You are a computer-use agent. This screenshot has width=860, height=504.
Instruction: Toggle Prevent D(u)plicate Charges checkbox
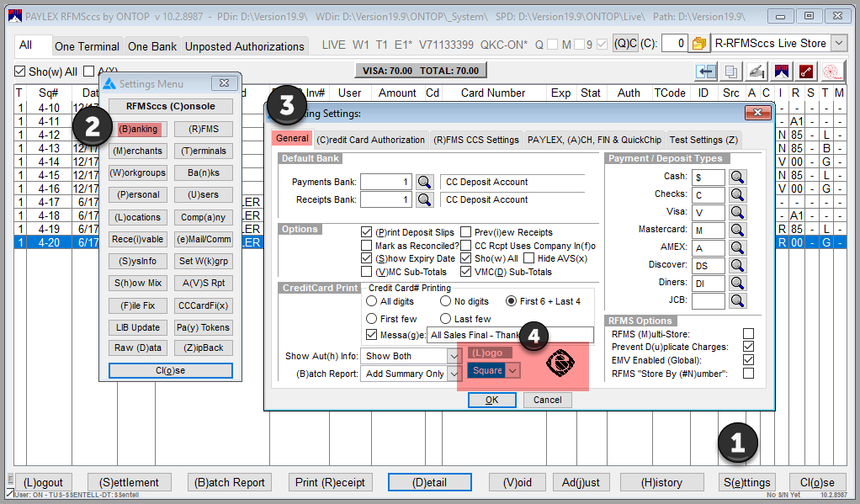748,347
